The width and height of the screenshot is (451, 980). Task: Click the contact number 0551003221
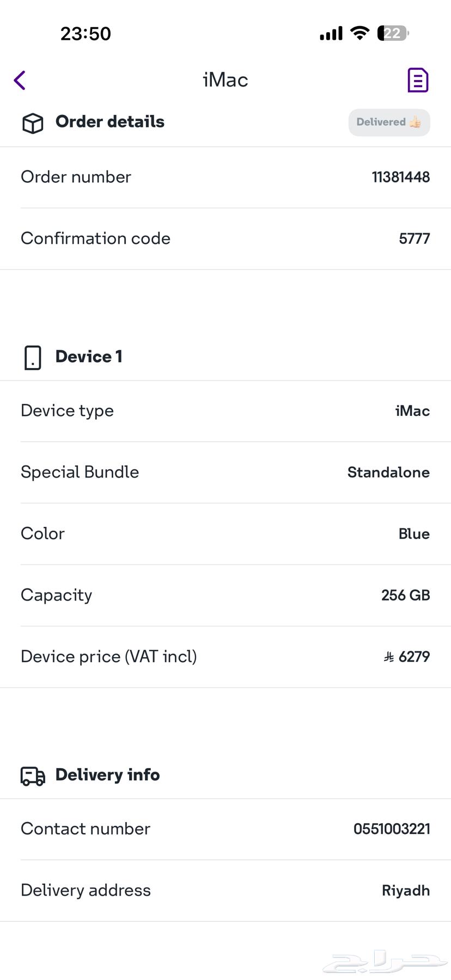(391, 828)
